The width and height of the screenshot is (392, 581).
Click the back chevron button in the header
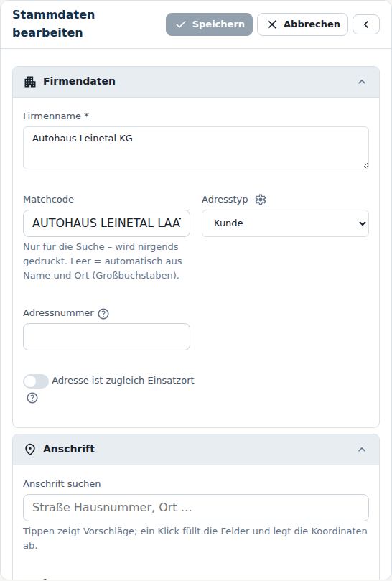(365, 24)
